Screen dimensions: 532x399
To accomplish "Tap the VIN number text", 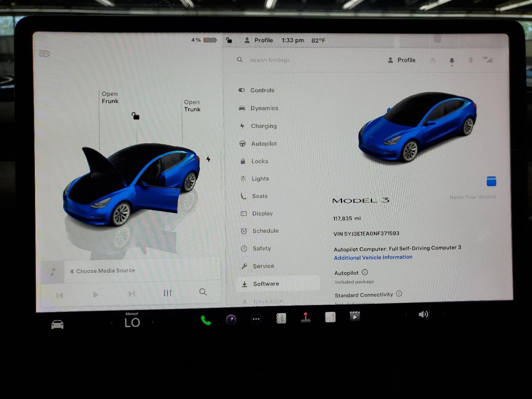I will coord(366,234).
